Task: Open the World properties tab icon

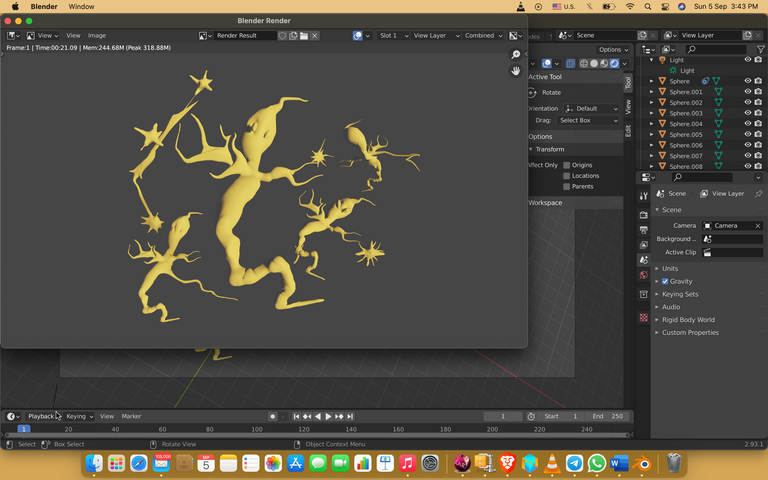Action: (x=644, y=275)
